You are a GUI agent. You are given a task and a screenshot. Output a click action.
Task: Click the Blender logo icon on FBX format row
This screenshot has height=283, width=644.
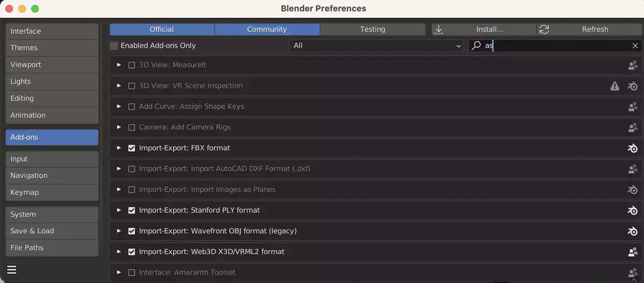[x=633, y=148]
